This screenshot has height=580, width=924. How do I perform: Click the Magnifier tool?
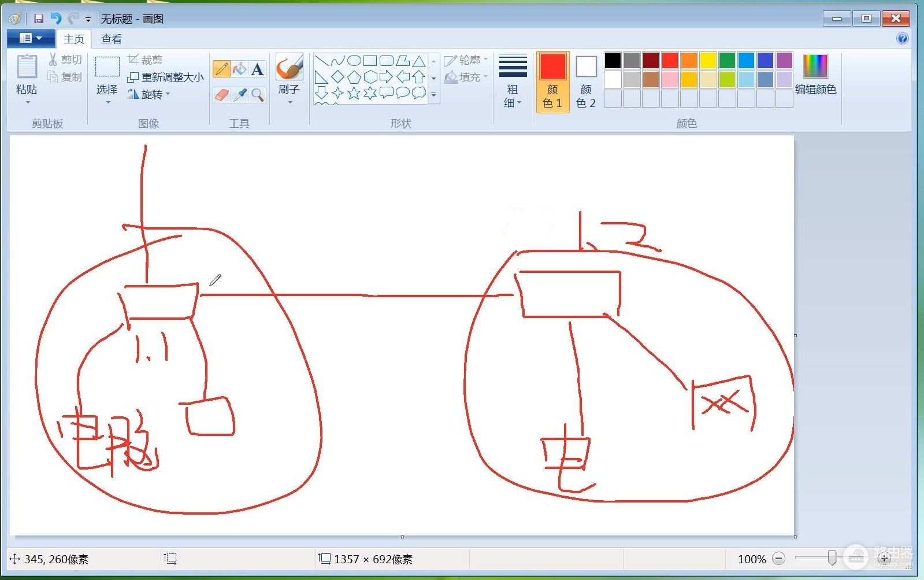click(258, 94)
